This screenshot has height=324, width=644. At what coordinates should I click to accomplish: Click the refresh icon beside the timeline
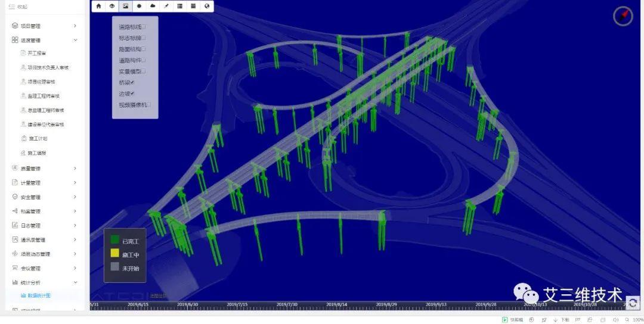point(633,303)
